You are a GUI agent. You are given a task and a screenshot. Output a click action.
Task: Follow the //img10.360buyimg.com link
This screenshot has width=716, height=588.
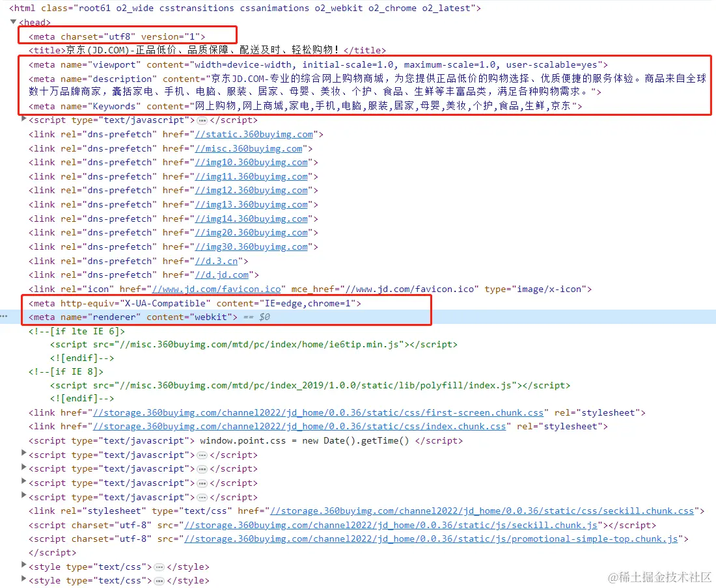(x=251, y=163)
